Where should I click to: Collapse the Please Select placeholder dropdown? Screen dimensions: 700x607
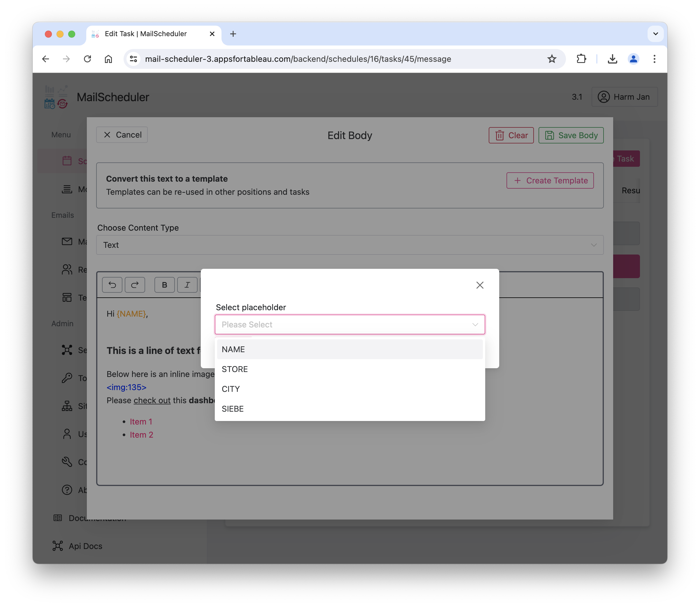click(x=475, y=324)
